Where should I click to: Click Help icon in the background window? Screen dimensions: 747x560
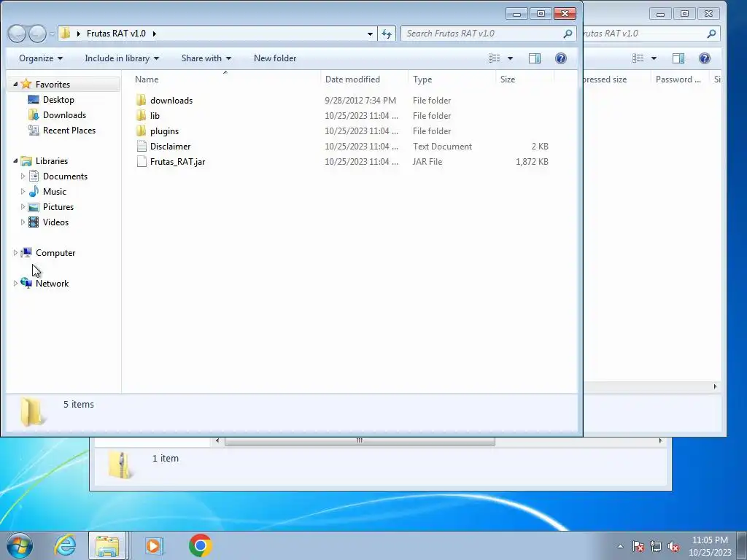[704, 58]
